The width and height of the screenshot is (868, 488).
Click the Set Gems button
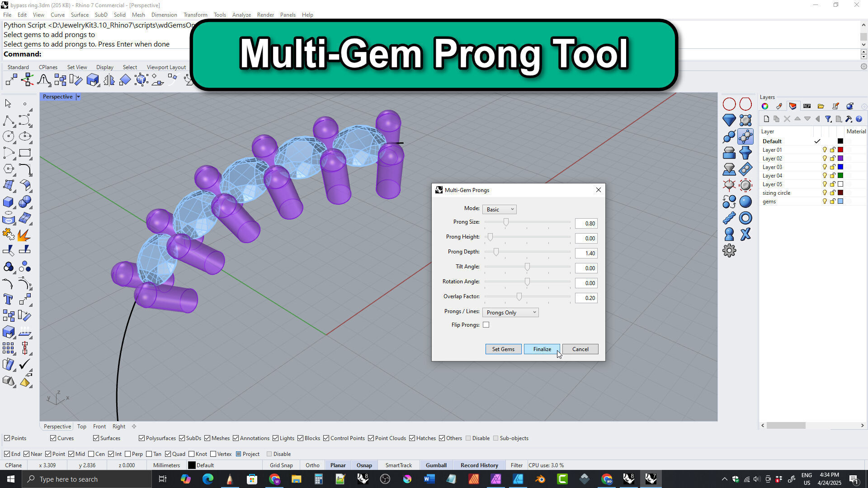[503, 349]
